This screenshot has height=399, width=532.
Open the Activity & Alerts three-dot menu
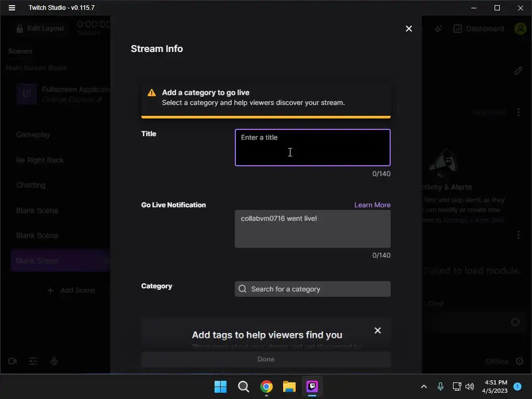tap(518, 112)
